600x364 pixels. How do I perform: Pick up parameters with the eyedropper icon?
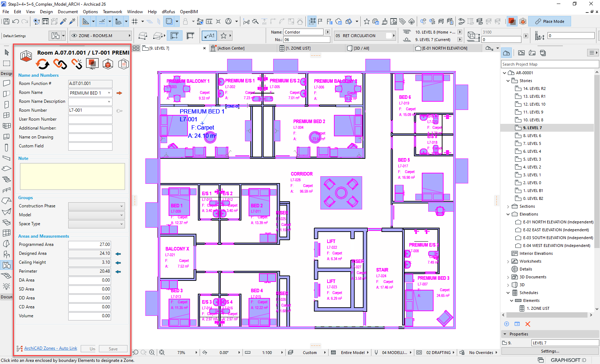tap(63, 21)
